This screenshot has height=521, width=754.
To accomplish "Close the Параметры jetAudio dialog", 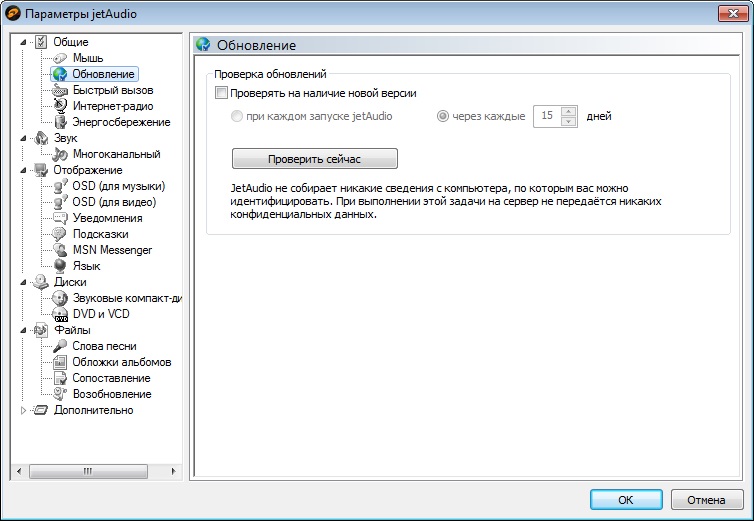I will pyautogui.click(x=733, y=13).
